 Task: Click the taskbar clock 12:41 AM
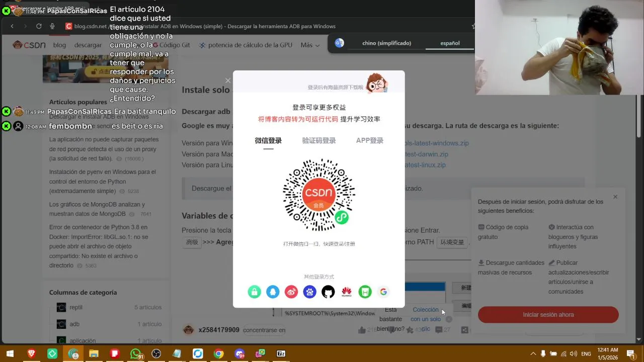coord(607,354)
